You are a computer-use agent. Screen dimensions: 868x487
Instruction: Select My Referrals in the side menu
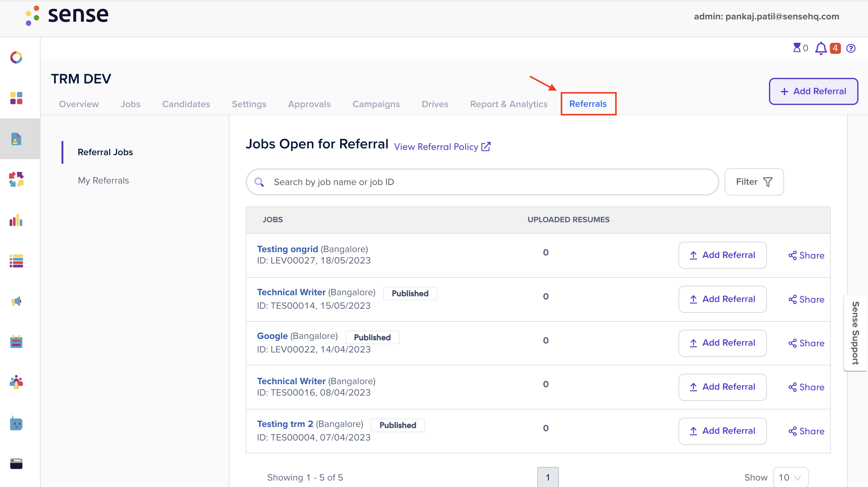click(x=103, y=181)
